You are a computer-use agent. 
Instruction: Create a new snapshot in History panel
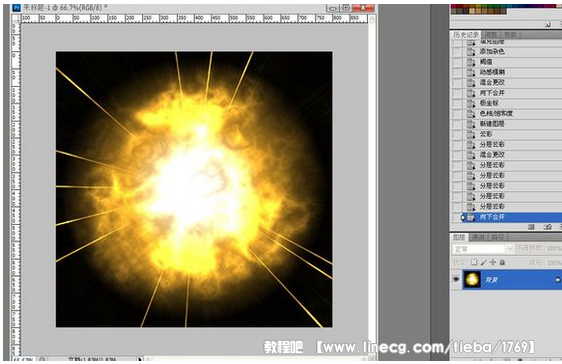[548, 227]
